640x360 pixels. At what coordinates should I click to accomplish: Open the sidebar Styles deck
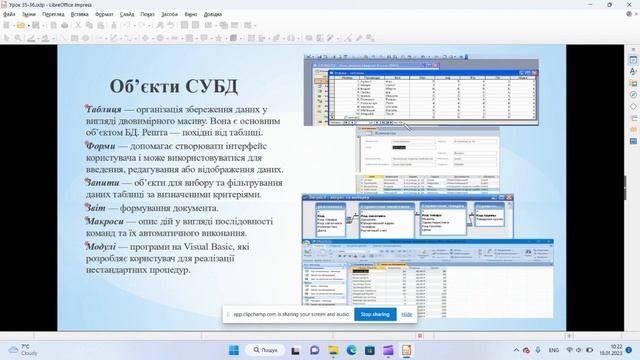(x=633, y=71)
